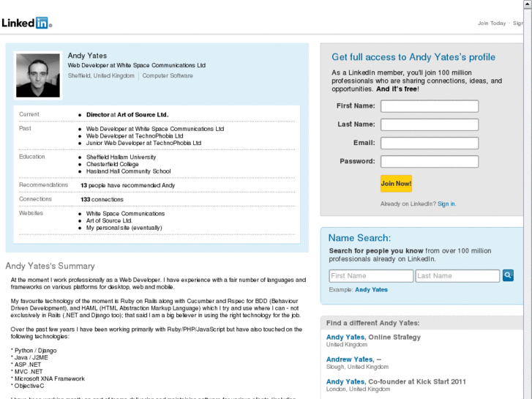Click into the Last Name signup field
This screenshot has width=532, height=399.
pyautogui.click(x=430, y=124)
